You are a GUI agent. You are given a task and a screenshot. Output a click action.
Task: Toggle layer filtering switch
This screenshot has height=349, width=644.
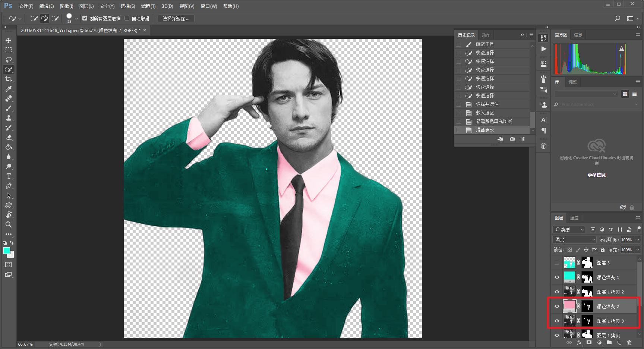[x=639, y=229]
